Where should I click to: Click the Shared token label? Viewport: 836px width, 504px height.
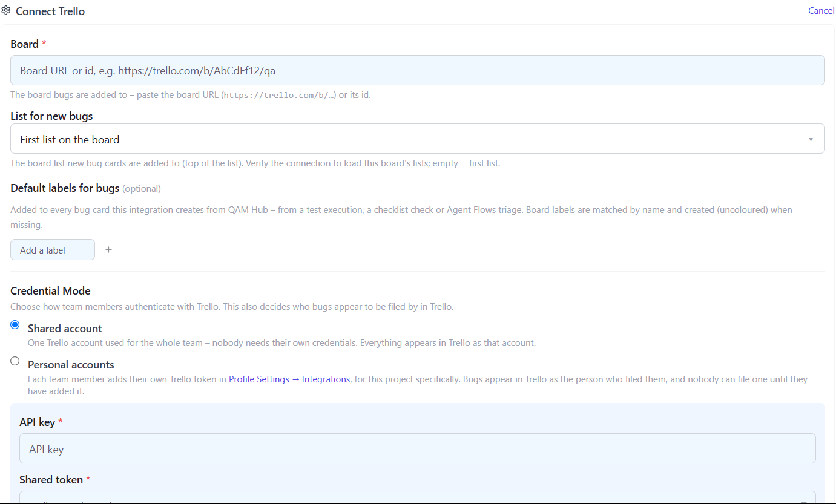click(51, 480)
